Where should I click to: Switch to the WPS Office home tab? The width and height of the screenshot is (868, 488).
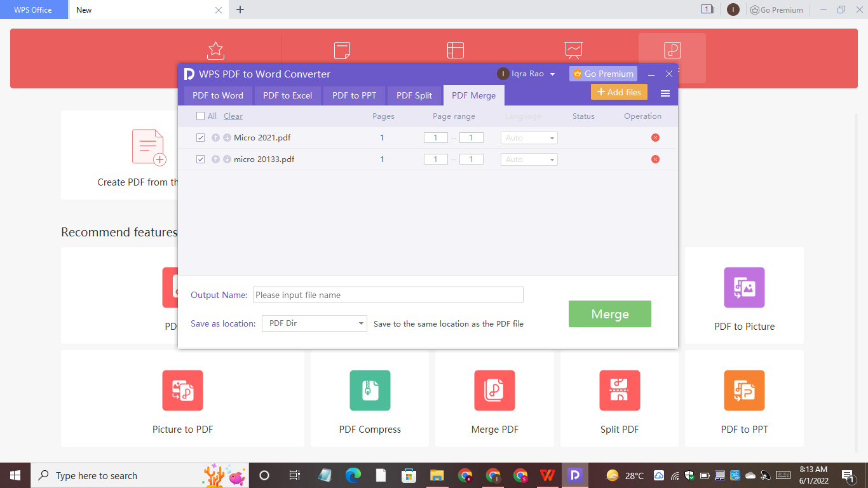pyautogui.click(x=33, y=10)
